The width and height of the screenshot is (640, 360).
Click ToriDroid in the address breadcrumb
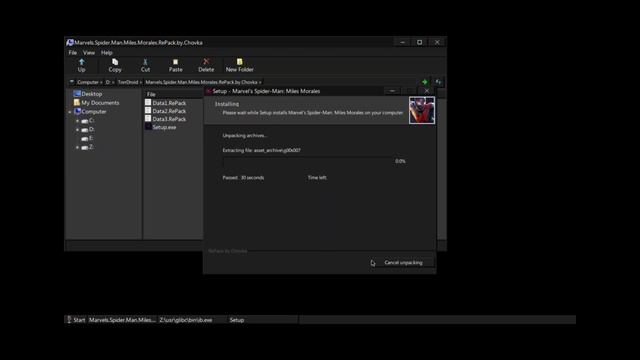tap(128, 82)
